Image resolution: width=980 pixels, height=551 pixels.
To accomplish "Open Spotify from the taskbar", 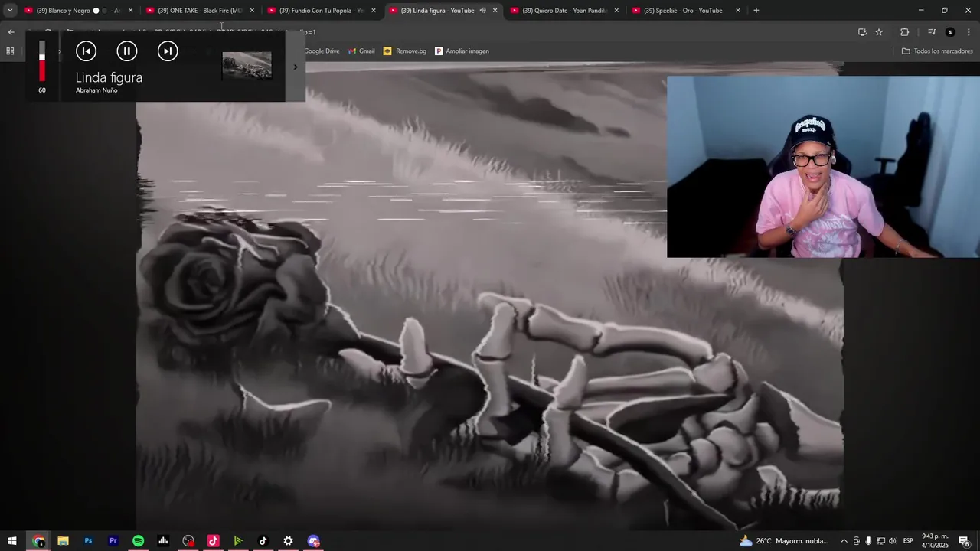I will coord(138,541).
